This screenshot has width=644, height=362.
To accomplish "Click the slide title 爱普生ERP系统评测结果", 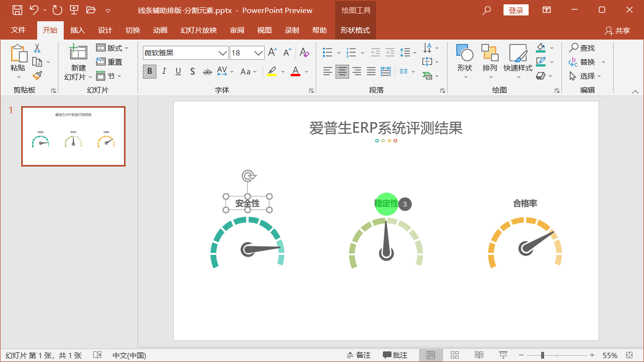I will coord(386,128).
